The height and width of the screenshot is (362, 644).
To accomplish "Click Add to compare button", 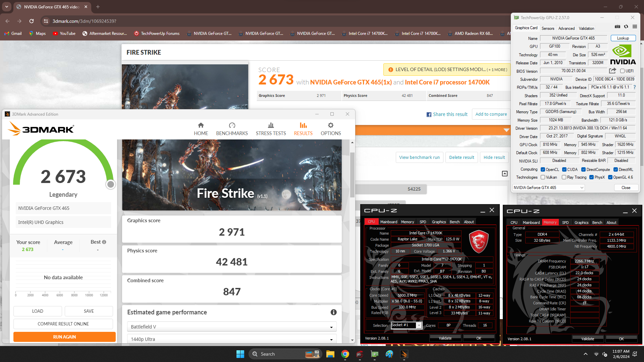I will 491,114.
